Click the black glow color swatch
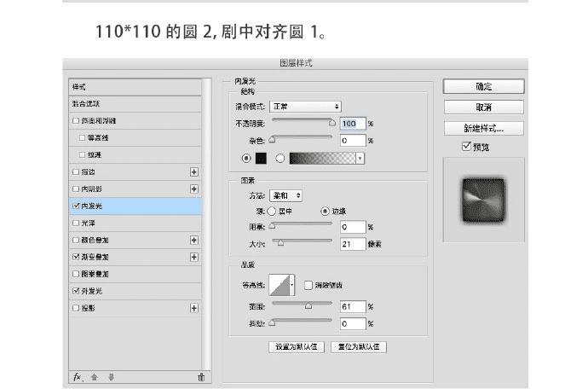588x389 pixels. [x=261, y=159]
